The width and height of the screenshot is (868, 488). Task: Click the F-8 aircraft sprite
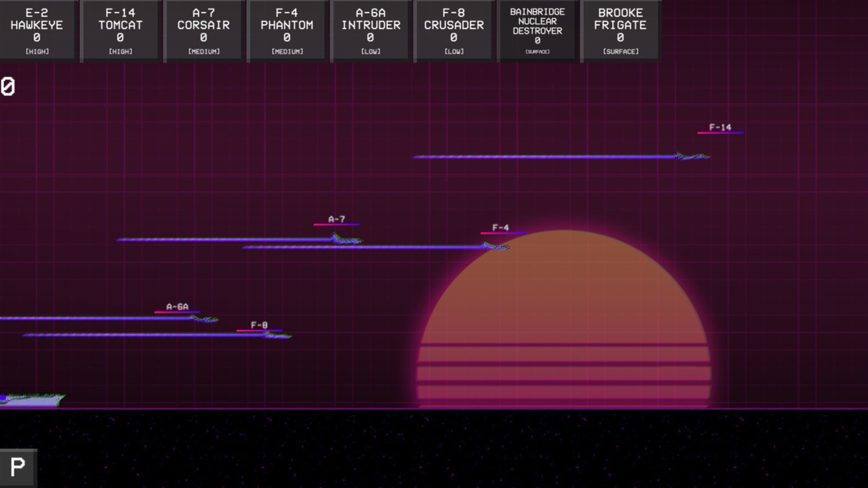[x=277, y=335]
